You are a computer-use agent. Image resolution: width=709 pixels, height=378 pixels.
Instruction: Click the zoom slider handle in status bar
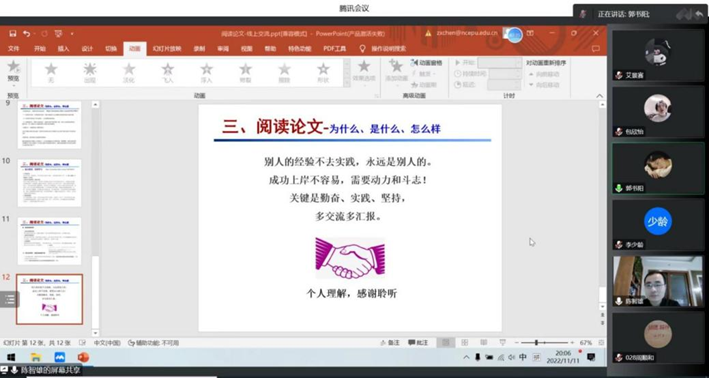(536, 343)
